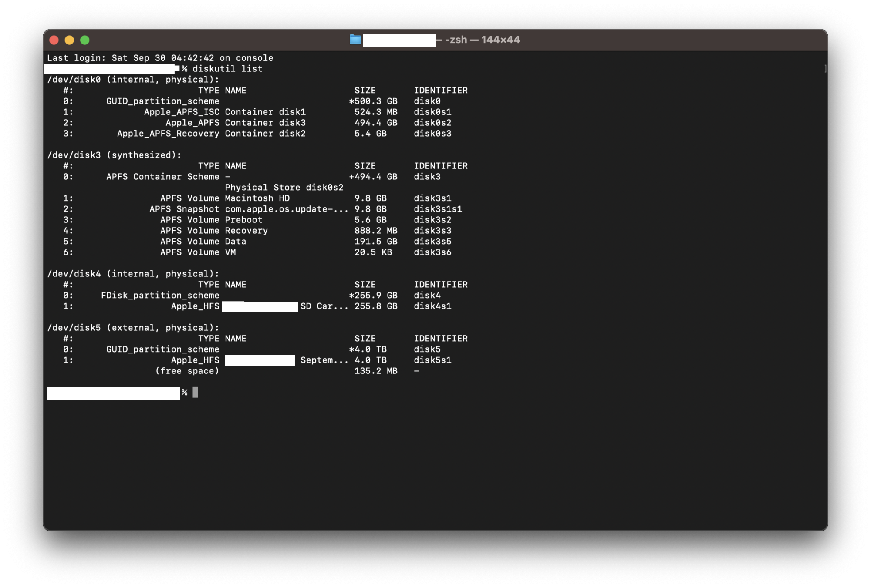Click the 'disk4' identifier in the disk4 table
Viewport: 871px width, 588px height.
pyautogui.click(x=427, y=296)
